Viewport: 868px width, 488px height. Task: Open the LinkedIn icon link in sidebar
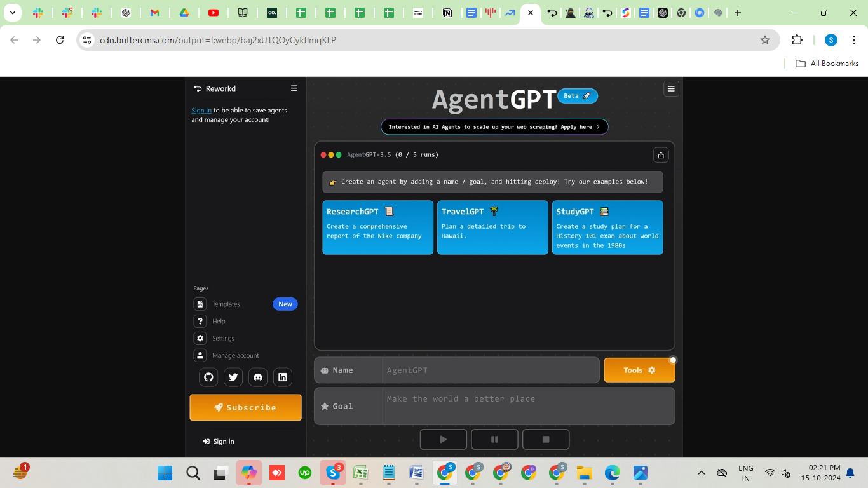click(x=283, y=377)
